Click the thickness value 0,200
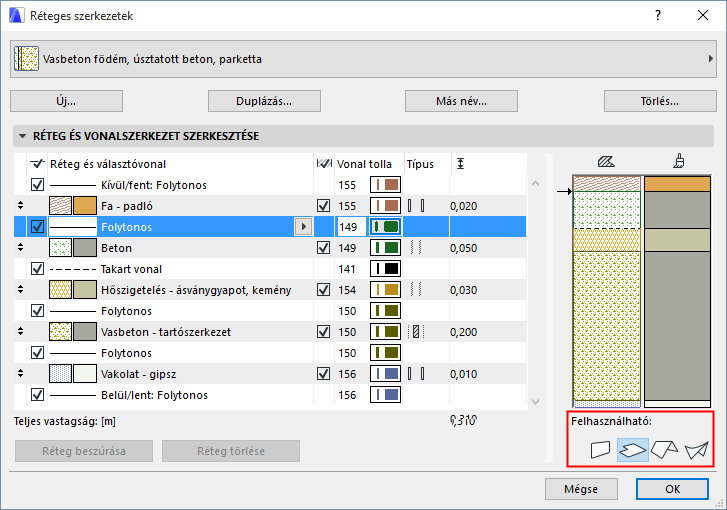Image resolution: width=727 pixels, height=510 pixels. [x=463, y=332]
